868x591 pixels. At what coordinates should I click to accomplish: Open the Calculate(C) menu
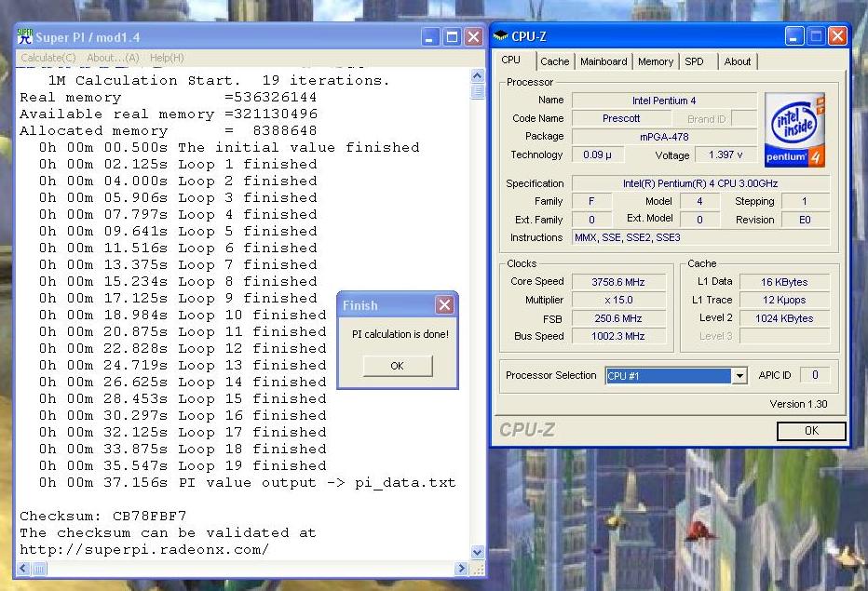[x=48, y=58]
